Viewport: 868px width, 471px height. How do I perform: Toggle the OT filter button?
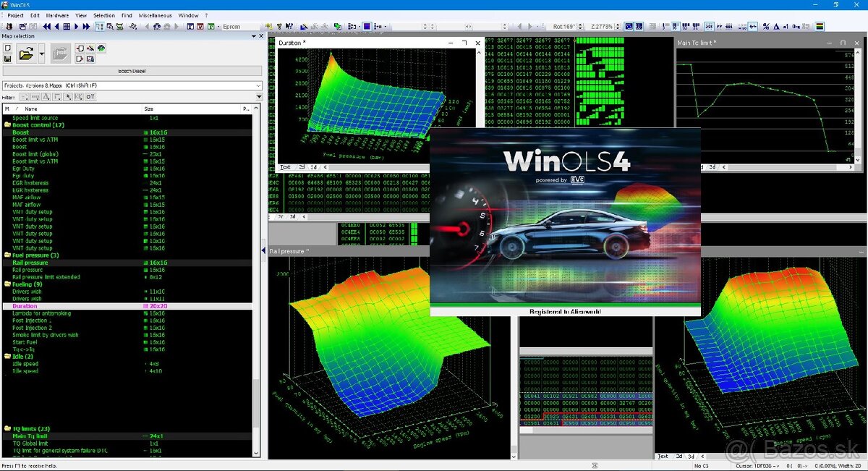pyautogui.click(x=90, y=96)
